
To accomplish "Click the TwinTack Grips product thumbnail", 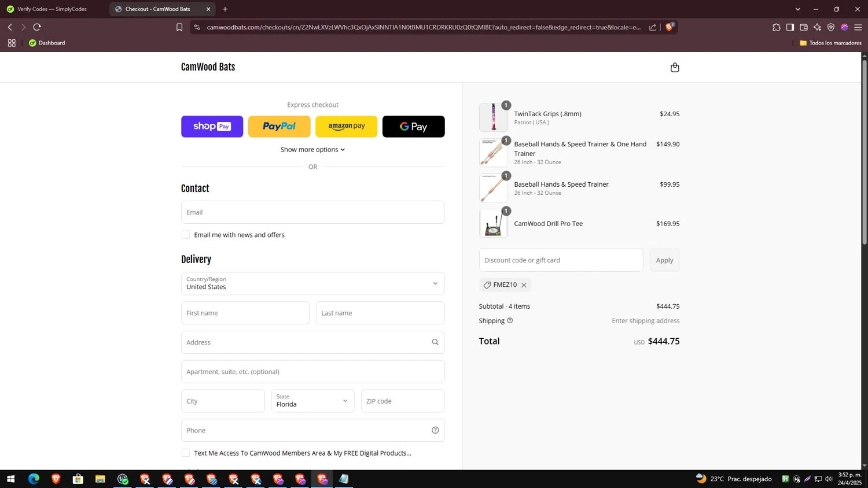I will (x=493, y=117).
